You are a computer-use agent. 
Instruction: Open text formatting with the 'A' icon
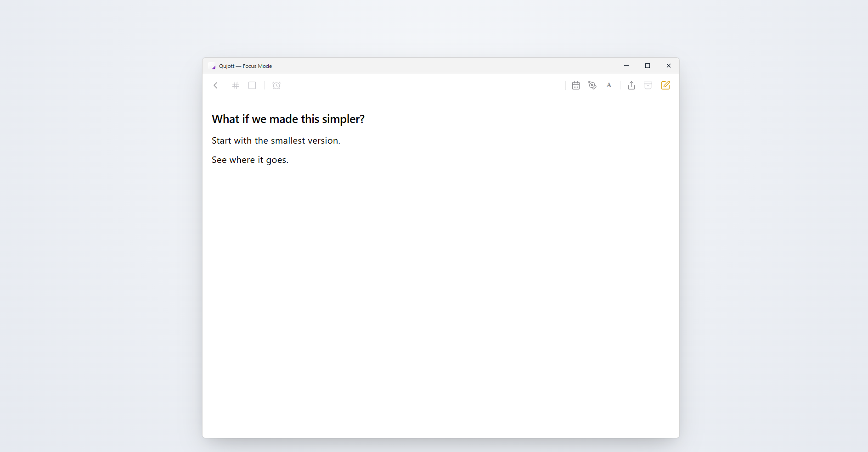coord(609,85)
